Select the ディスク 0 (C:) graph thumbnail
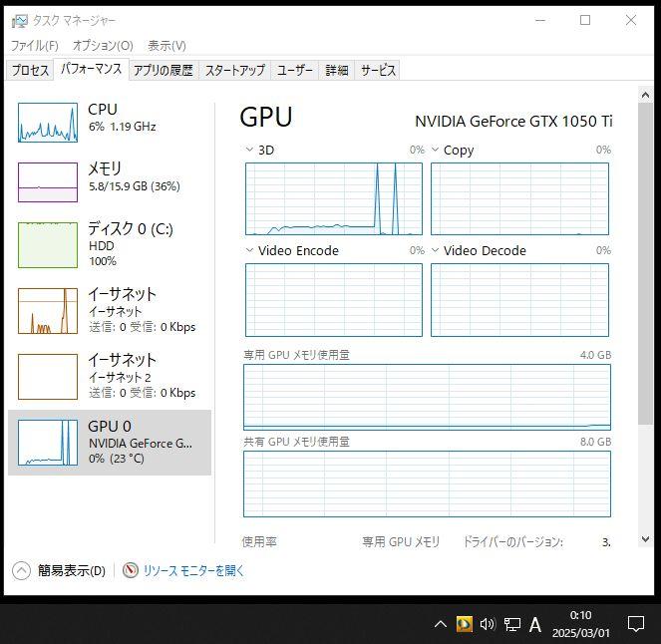 (48, 245)
